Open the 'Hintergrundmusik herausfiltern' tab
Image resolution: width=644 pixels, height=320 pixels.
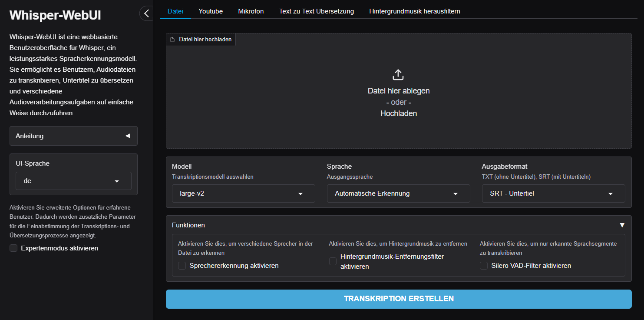click(x=414, y=11)
